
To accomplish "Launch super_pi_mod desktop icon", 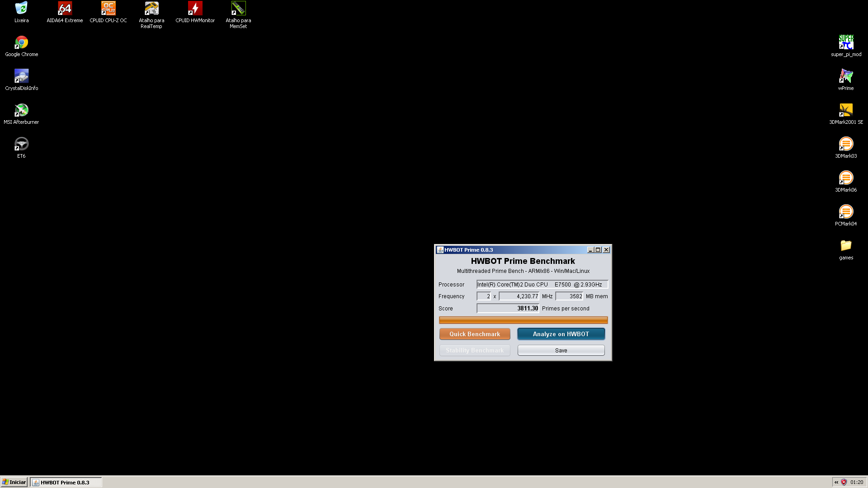I will point(846,42).
